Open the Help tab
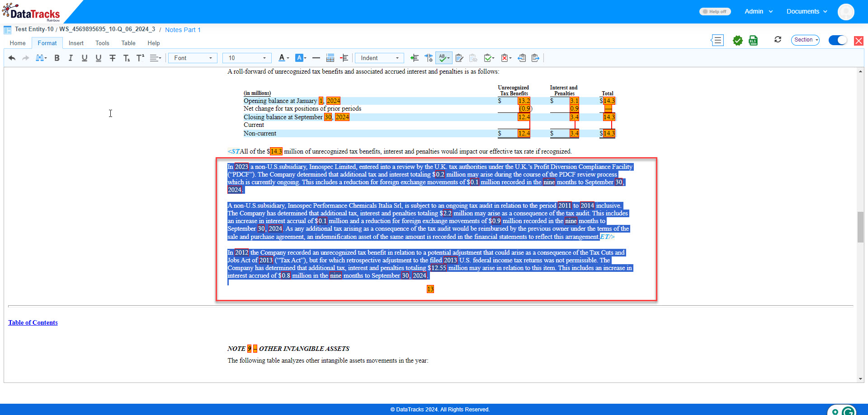 [154, 43]
